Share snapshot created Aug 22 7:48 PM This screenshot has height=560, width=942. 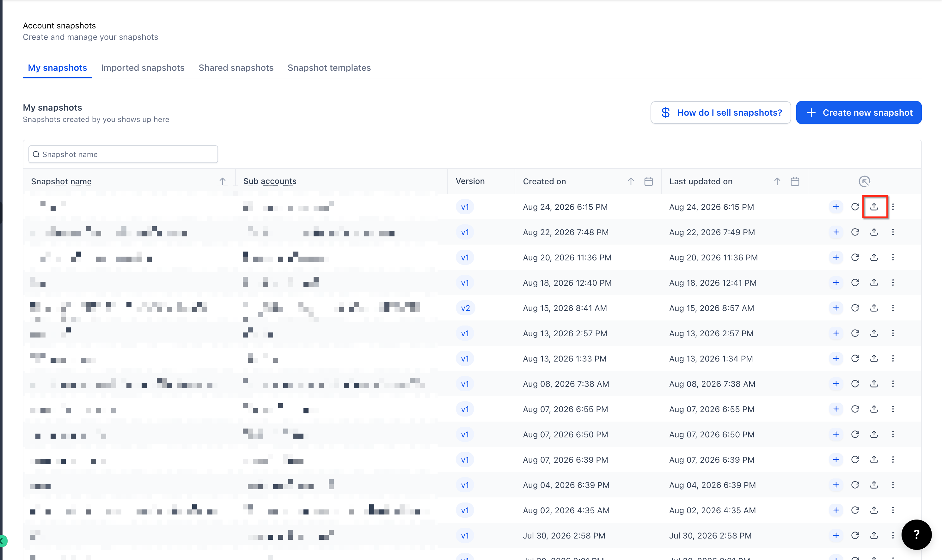point(874,232)
